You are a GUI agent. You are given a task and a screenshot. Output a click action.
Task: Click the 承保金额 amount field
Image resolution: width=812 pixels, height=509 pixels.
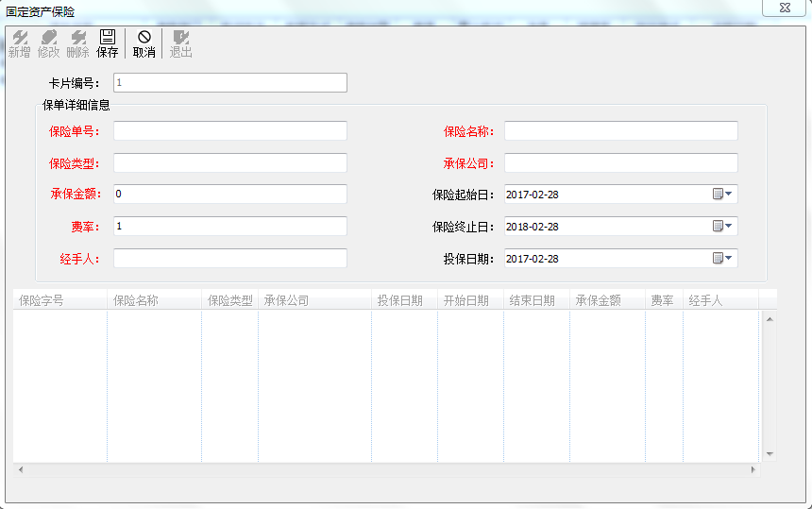coord(229,195)
